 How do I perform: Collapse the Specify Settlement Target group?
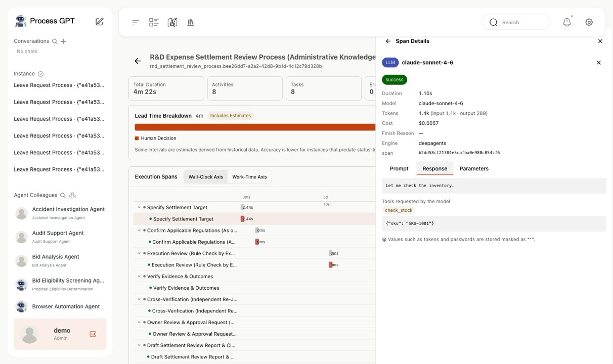tap(139, 207)
